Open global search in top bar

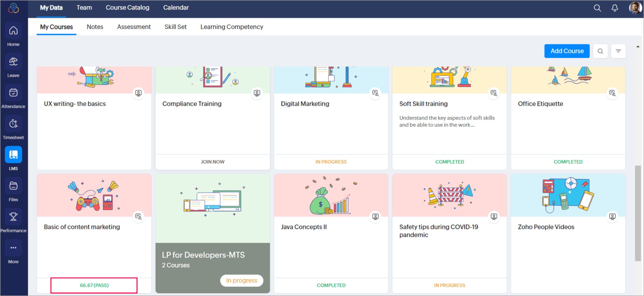(597, 8)
